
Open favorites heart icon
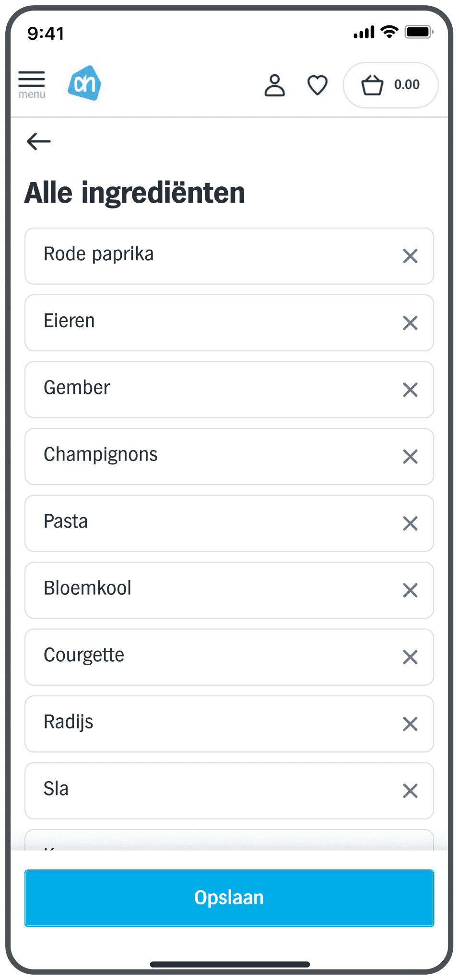(x=317, y=85)
